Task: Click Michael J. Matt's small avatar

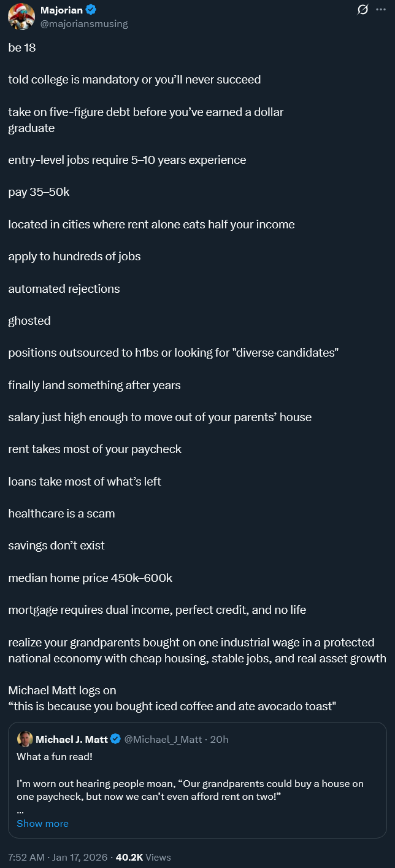Action: click(25, 739)
